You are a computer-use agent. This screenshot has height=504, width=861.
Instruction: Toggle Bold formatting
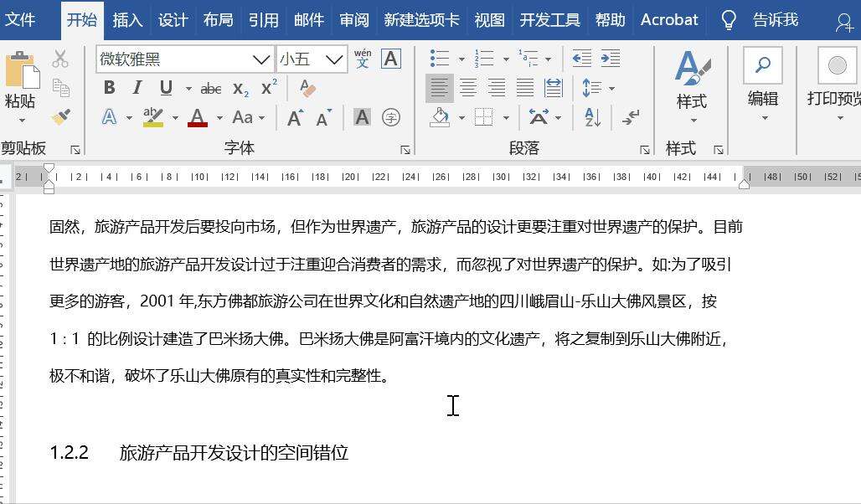pos(109,88)
